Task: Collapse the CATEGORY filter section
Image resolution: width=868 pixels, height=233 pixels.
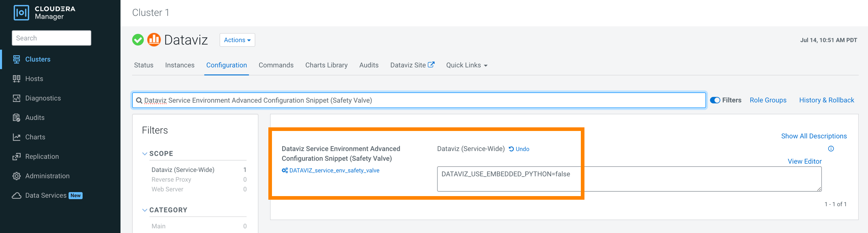Action: [145, 210]
